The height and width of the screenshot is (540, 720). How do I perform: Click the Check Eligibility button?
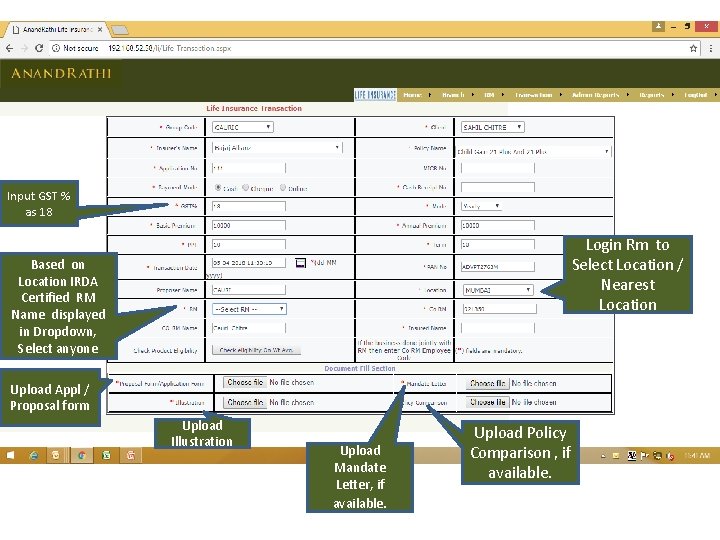[256, 350]
